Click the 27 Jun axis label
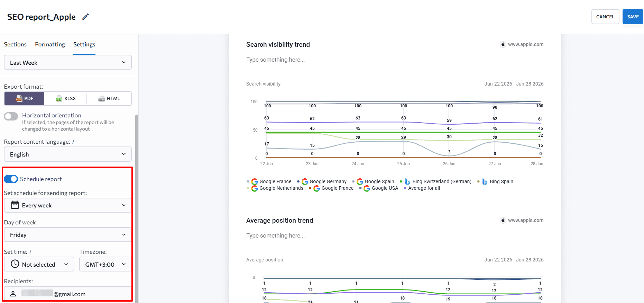This screenshot has width=644, height=303. click(x=495, y=164)
